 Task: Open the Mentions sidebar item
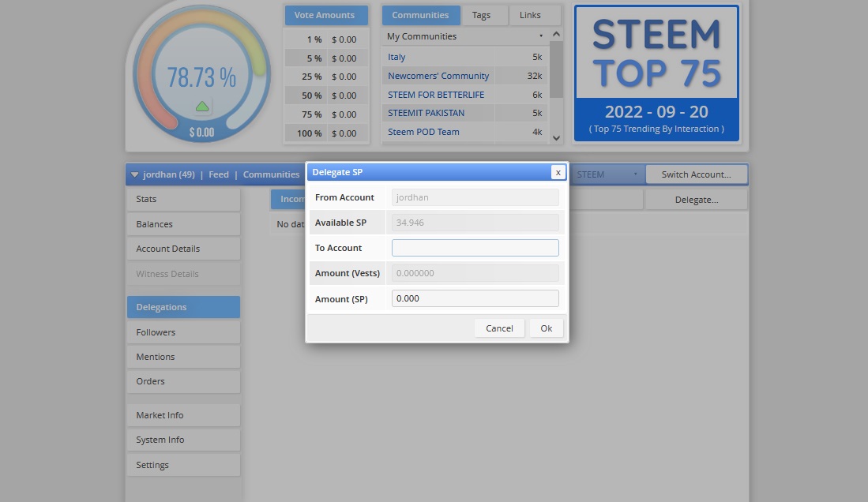pyautogui.click(x=183, y=357)
